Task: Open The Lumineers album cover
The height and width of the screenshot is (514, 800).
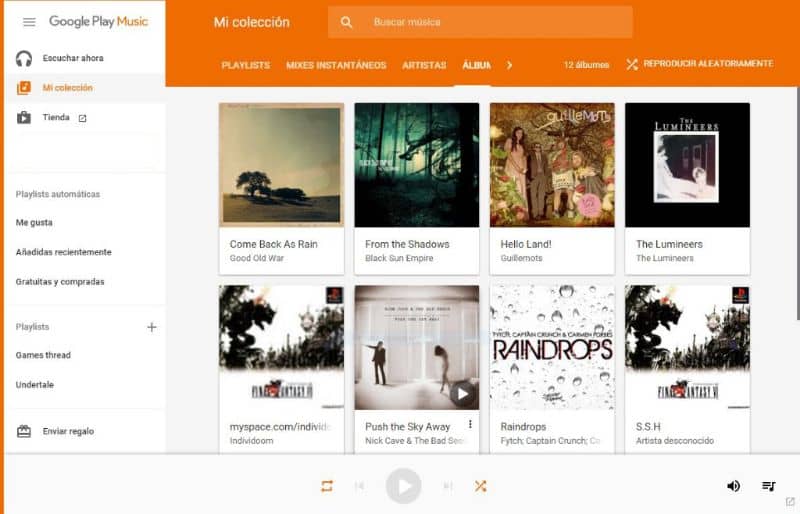Action: point(687,165)
